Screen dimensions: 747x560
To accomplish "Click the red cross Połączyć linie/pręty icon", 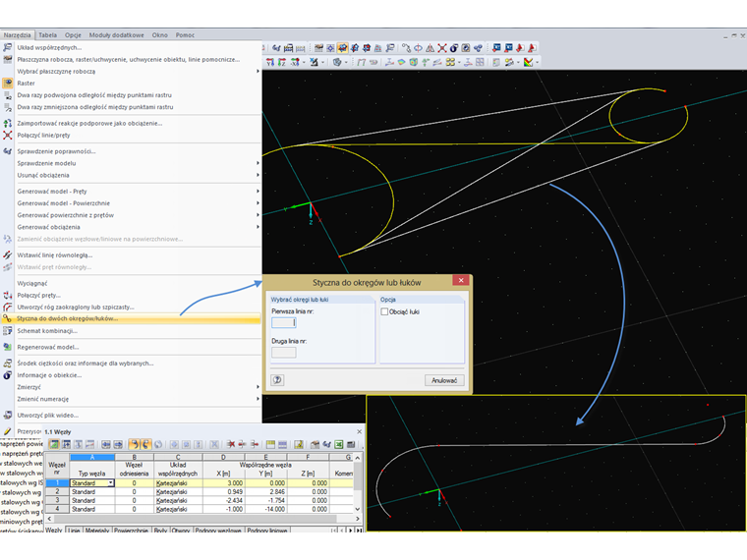I will (8, 135).
